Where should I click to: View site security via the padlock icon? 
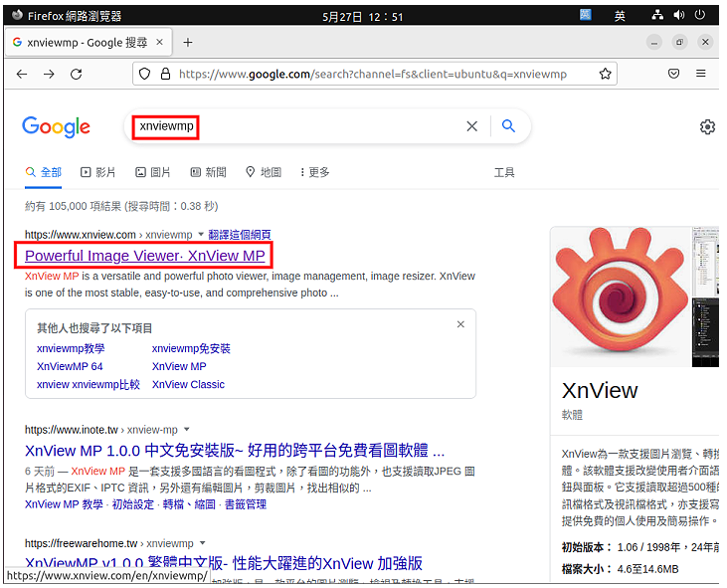click(x=165, y=75)
